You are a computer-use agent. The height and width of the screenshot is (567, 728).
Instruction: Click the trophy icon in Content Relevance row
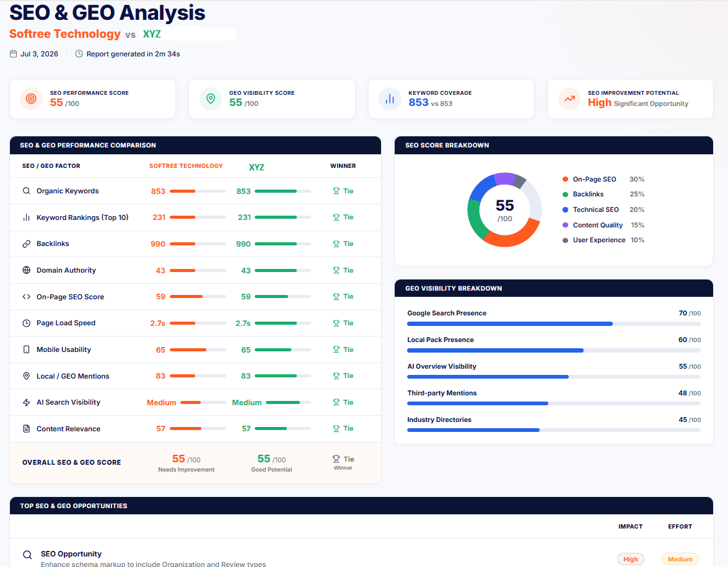click(x=336, y=429)
